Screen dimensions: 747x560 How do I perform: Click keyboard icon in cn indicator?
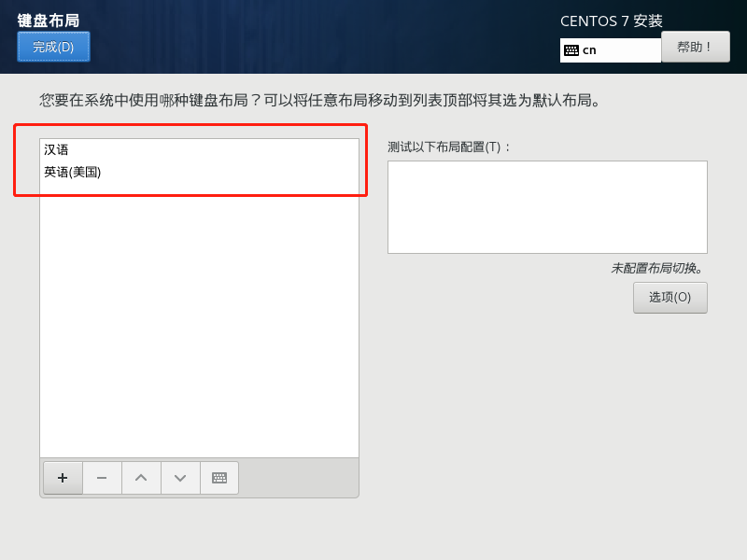click(x=571, y=50)
